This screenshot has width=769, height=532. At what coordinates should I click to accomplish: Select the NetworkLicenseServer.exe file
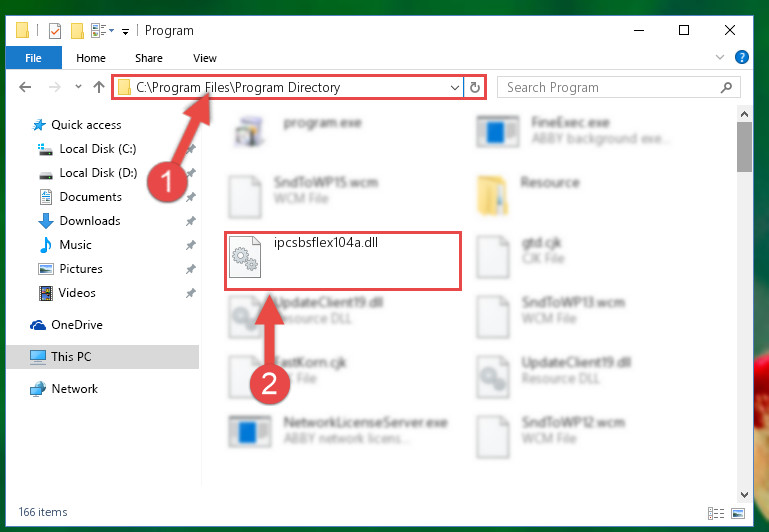pos(338,431)
